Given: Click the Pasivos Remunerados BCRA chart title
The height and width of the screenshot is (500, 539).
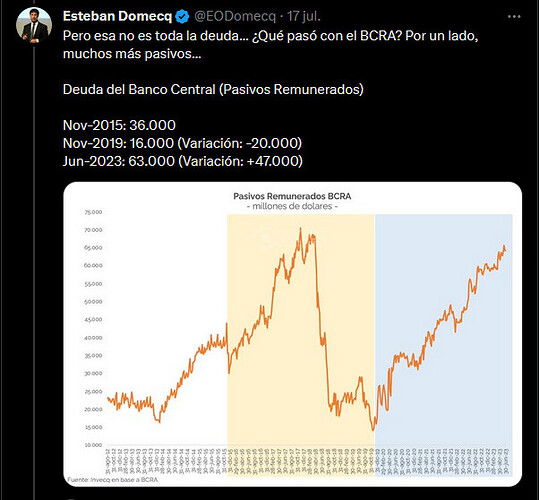Looking at the screenshot, I should (292, 196).
